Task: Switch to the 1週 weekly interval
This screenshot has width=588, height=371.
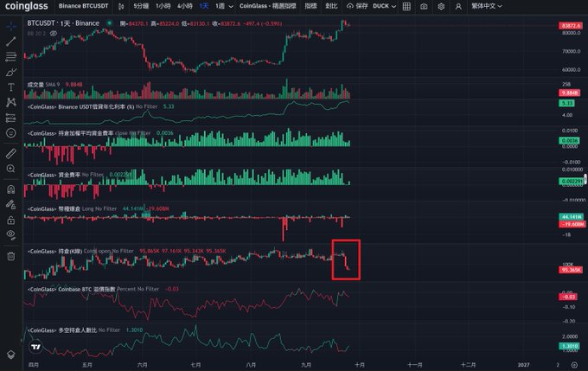Action: [220, 6]
